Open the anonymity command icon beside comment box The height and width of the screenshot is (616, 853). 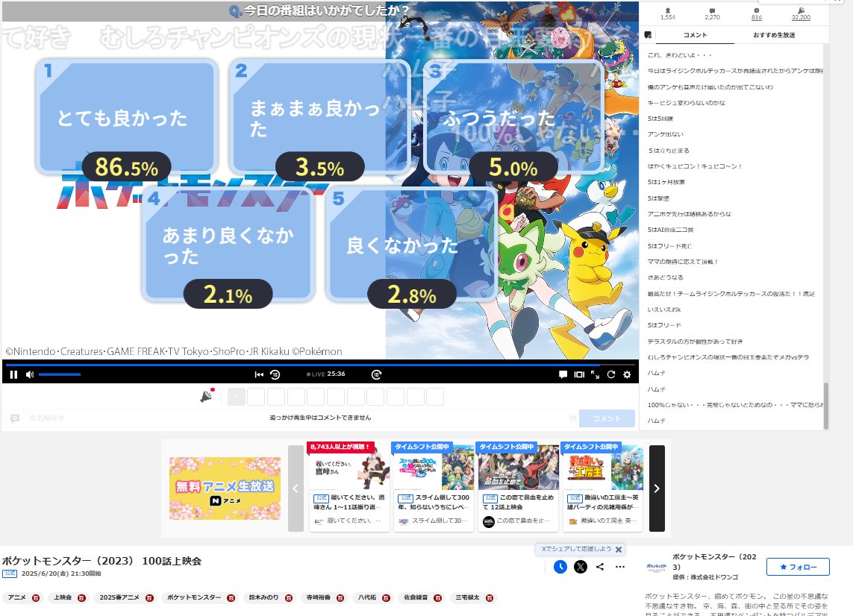pyautogui.click(x=15, y=418)
